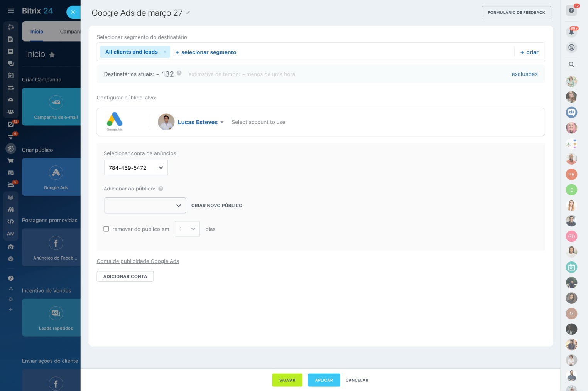Open the hamburger menu next to Bitrix 24

pos(11,11)
